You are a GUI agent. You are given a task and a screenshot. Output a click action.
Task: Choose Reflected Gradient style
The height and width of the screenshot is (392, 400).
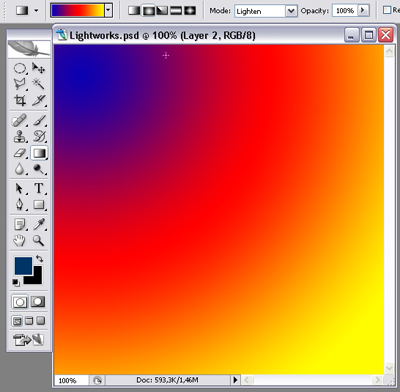[176, 11]
